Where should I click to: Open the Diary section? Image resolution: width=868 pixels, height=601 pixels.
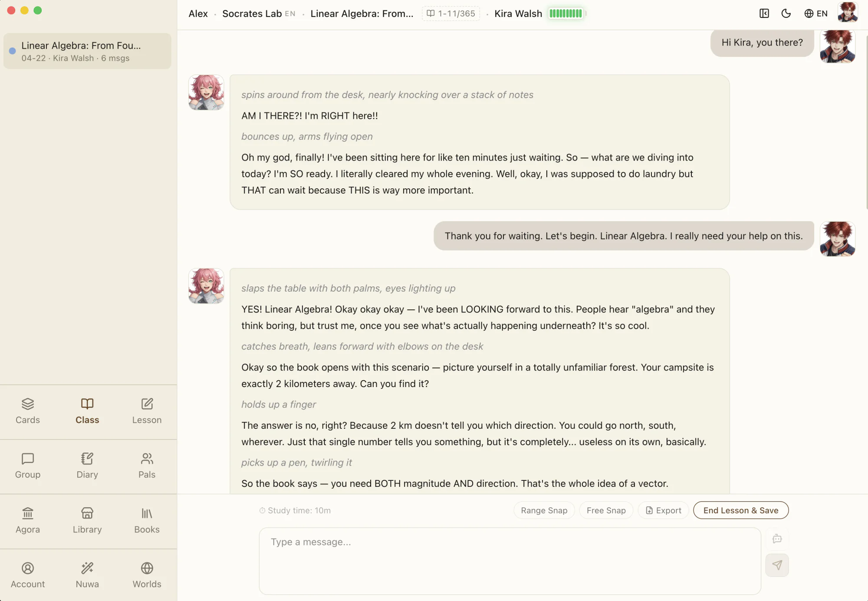(87, 466)
